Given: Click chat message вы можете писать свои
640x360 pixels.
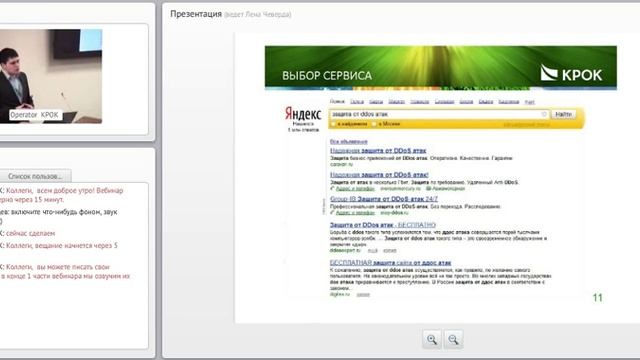Looking at the screenshot, I should click(65, 271).
